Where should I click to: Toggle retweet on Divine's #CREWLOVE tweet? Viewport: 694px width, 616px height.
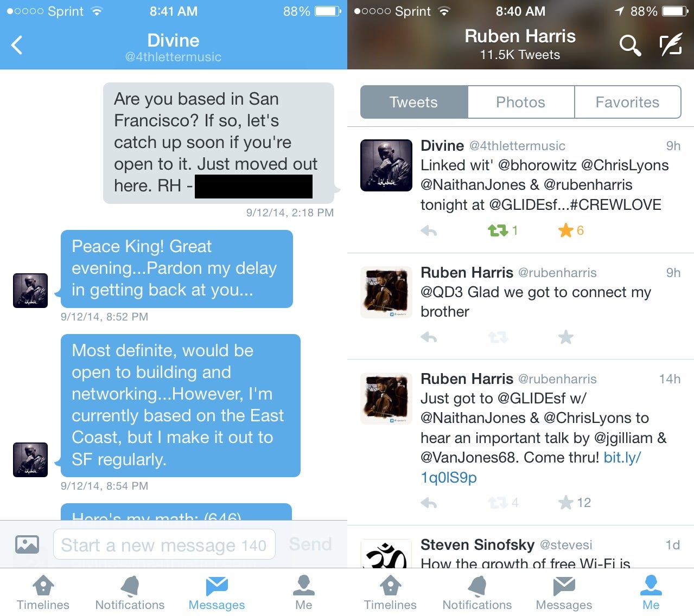(x=498, y=231)
